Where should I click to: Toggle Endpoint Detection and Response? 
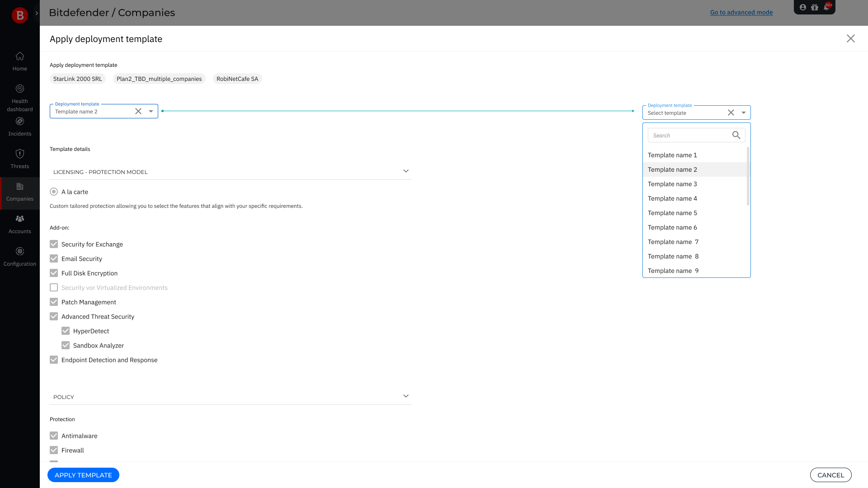pos(54,360)
